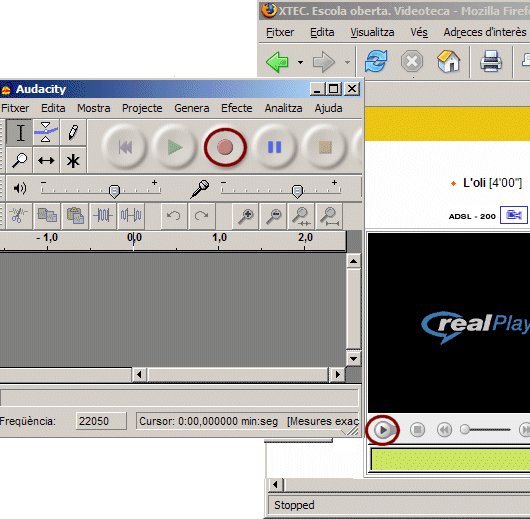This screenshot has width=530, height=519.
Task: Click the blue Pause button in Audacity
Action: (x=274, y=147)
